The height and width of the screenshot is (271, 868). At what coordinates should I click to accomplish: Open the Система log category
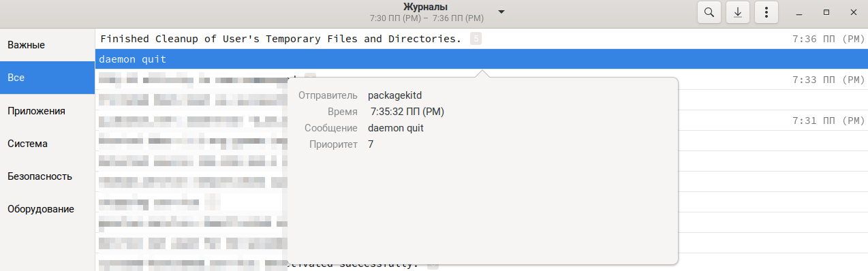[x=47, y=144]
